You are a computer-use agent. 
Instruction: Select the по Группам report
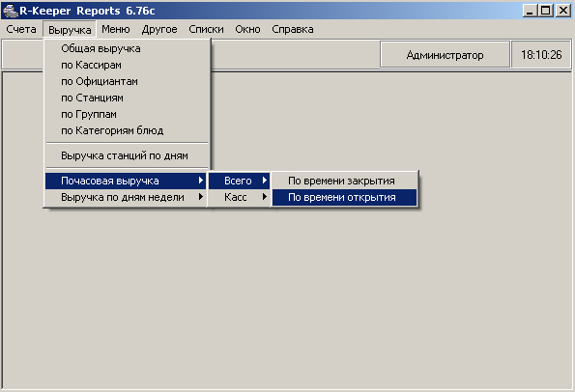[127, 114]
